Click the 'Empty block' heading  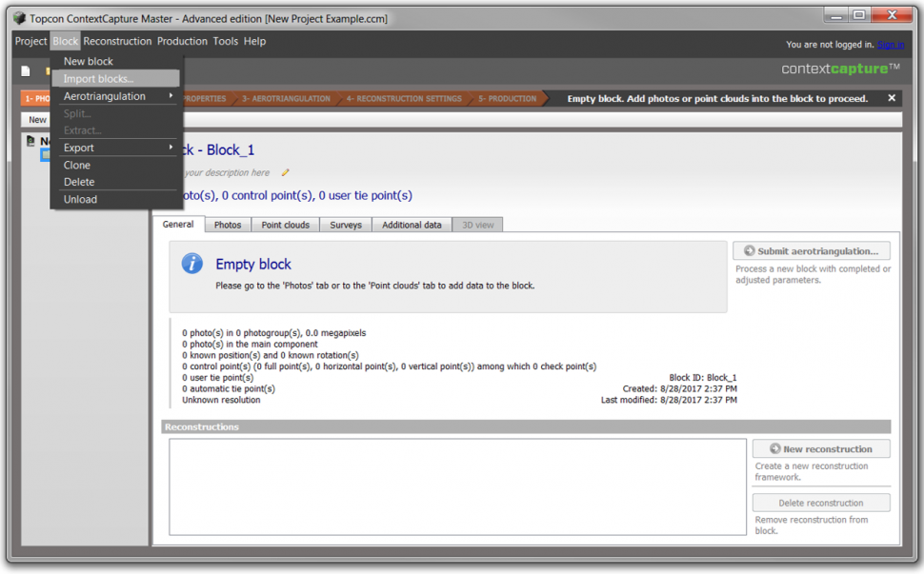(x=253, y=265)
